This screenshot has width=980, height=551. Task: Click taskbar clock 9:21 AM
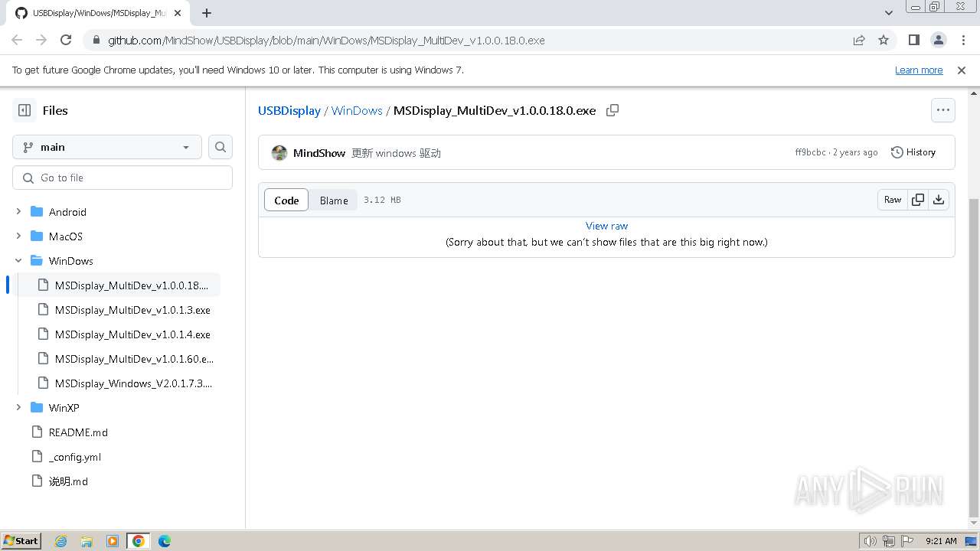(x=941, y=541)
